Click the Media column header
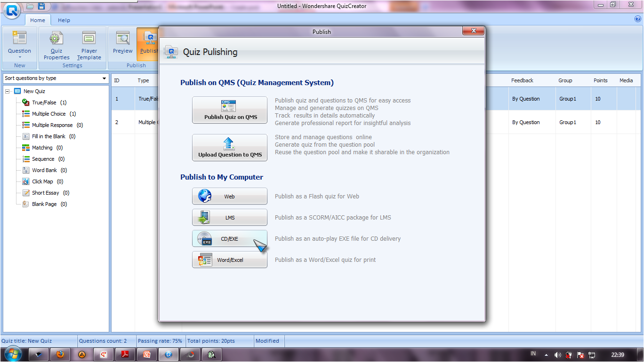Screen dimensions: 644x362 click(x=626, y=80)
